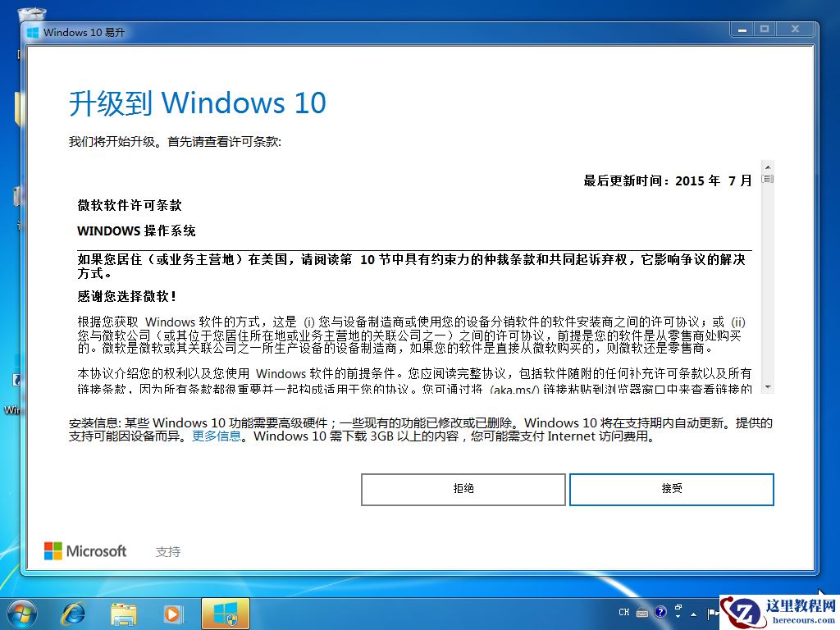The height and width of the screenshot is (630, 840).
Task: Open the CH language indicator menu
Action: (x=624, y=613)
